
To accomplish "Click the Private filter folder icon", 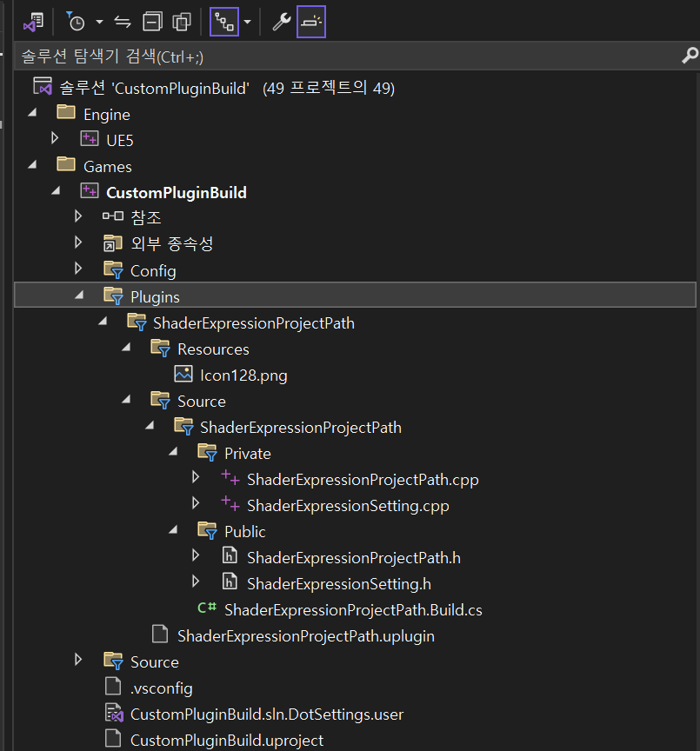I will pyautogui.click(x=208, y=452).
